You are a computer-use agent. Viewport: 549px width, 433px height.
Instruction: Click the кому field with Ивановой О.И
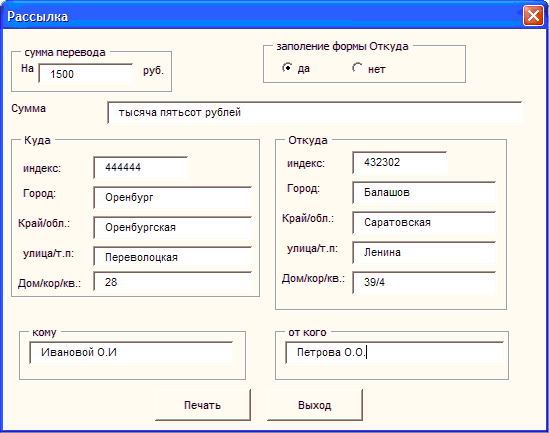(x=131, y=353)
